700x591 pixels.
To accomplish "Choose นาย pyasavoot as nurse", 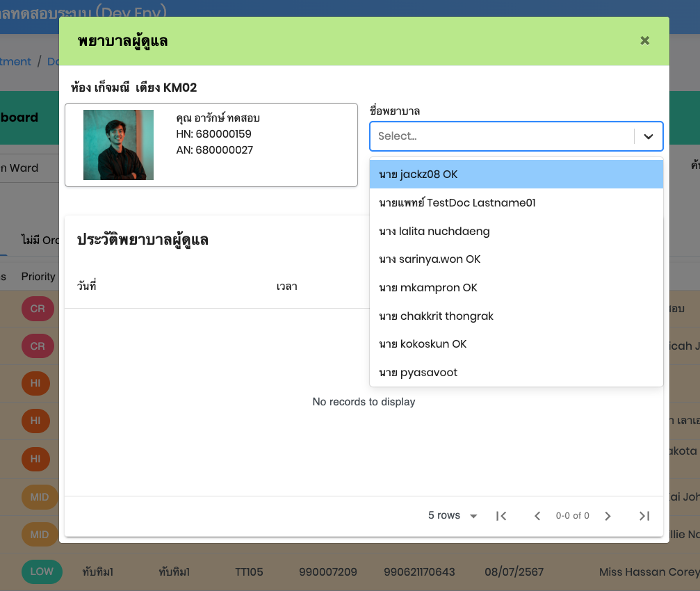I will click(516, 373).
